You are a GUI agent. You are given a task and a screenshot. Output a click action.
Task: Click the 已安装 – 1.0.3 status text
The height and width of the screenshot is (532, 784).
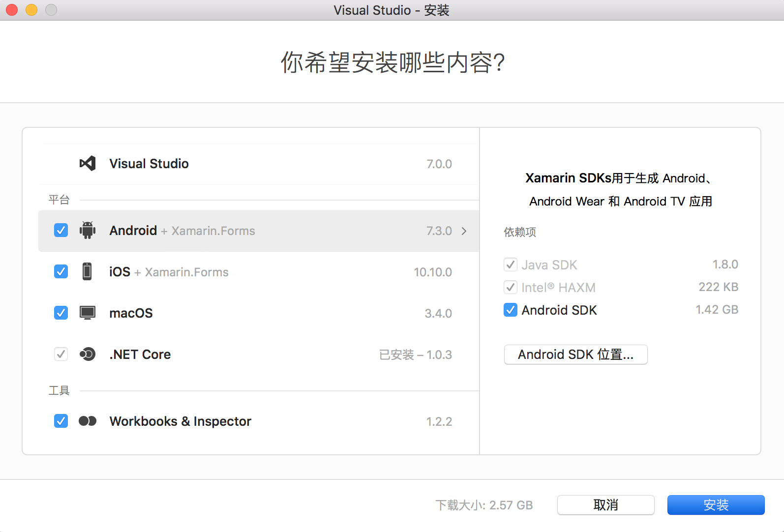pyautogui.click(x=416, y=355)
